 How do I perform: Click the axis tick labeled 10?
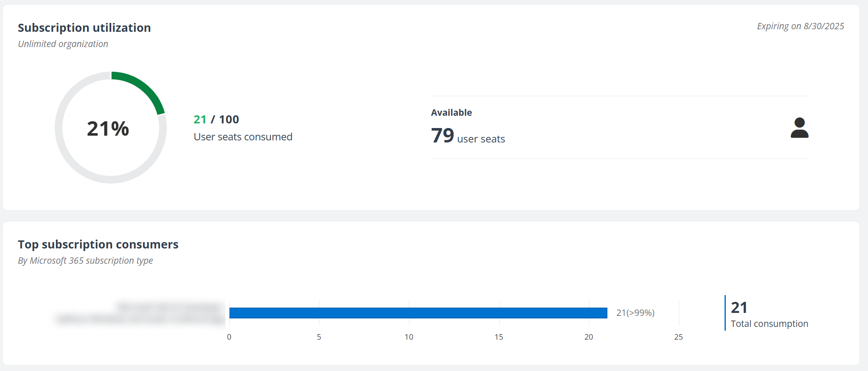[409, 337]
